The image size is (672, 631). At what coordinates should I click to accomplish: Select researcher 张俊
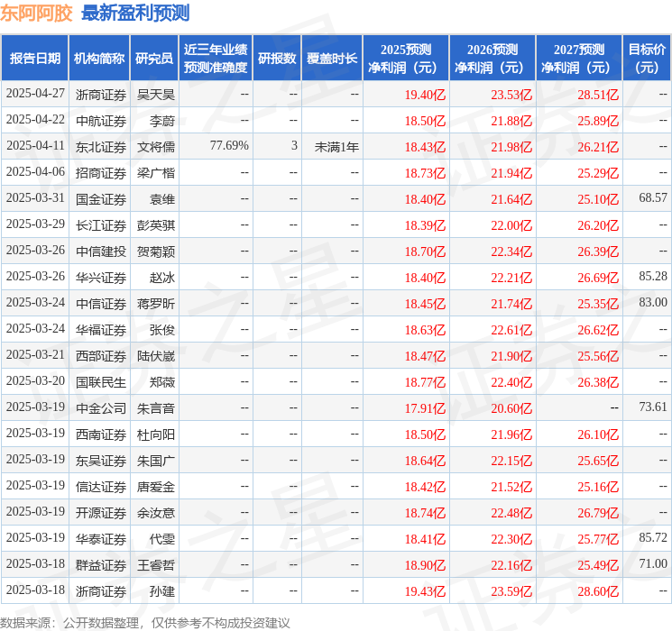[x=162, y=330]
